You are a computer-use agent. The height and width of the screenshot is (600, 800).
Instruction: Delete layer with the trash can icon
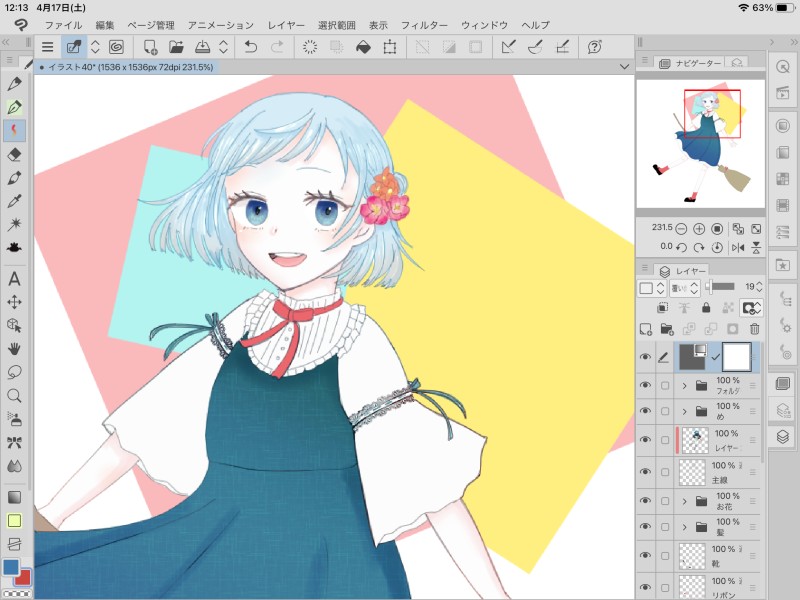755,328
